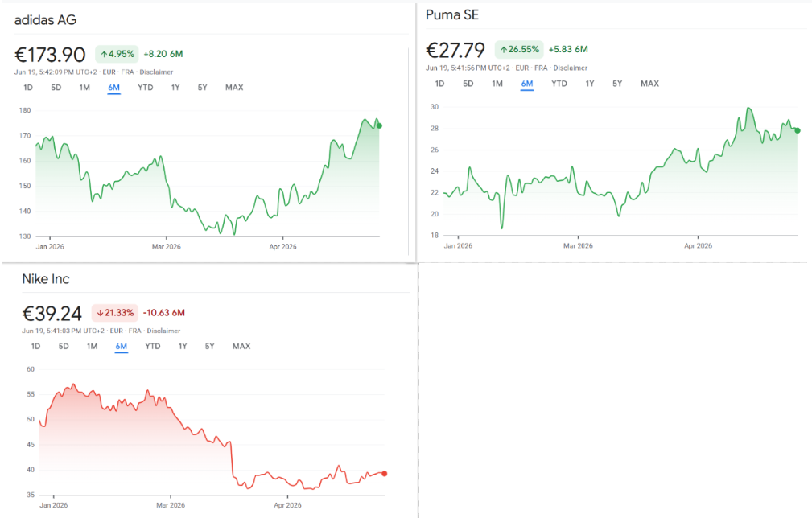This screenshot has height=518, width=812.
Task: Click the Puma SE 26.55% change badge
Action: pos(519,50)
